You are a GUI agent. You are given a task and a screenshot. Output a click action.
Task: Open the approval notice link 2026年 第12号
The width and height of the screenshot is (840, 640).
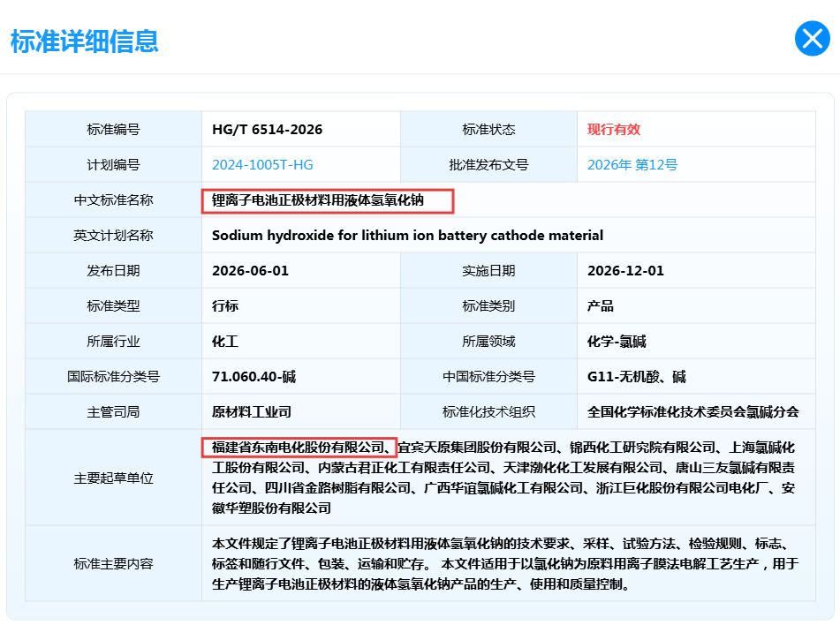coord(632,165)
